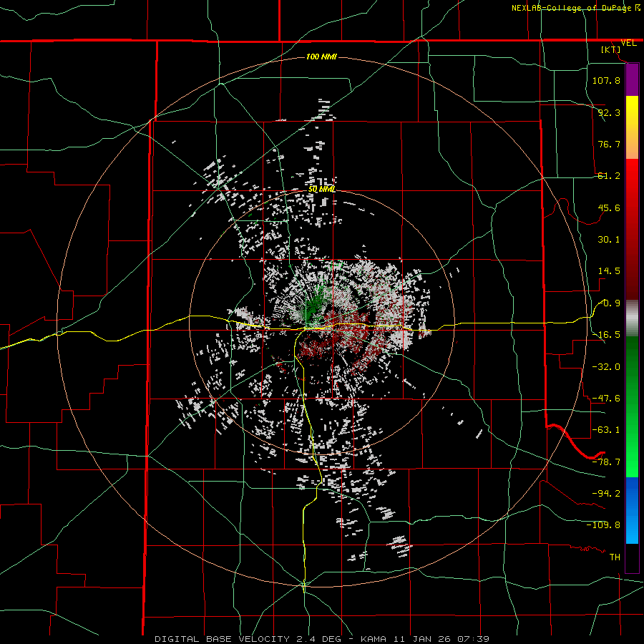This screenshot has height=644, width=644.
Task: Click the 14.5 legend value
Action: pos(609,271)
